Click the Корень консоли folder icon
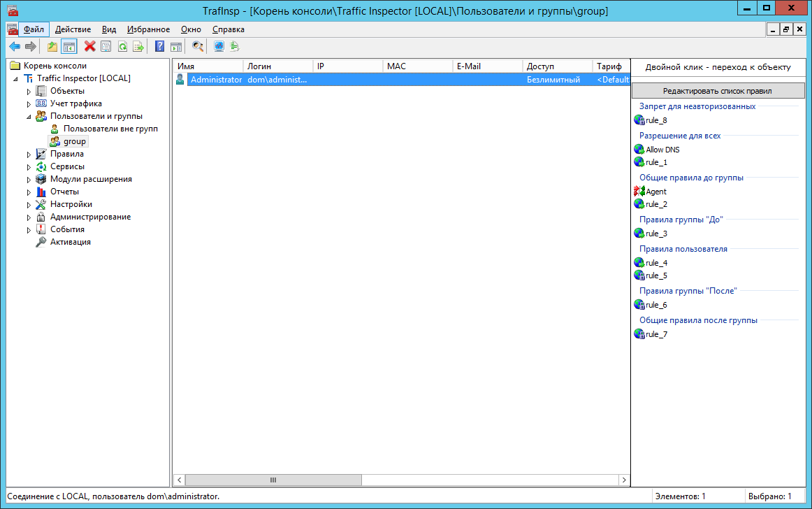The width and height of the screenshot is (812, 509). (x=15, y=66)
